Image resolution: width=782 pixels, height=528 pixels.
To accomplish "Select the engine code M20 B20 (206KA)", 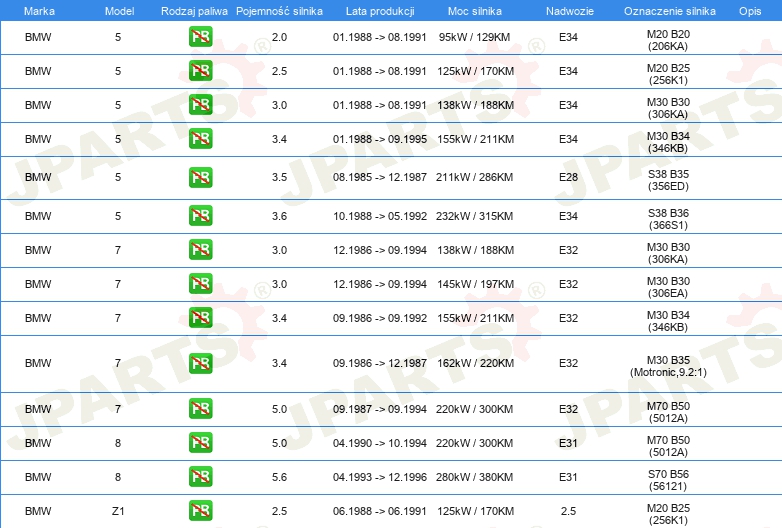I will click(668, 40).
